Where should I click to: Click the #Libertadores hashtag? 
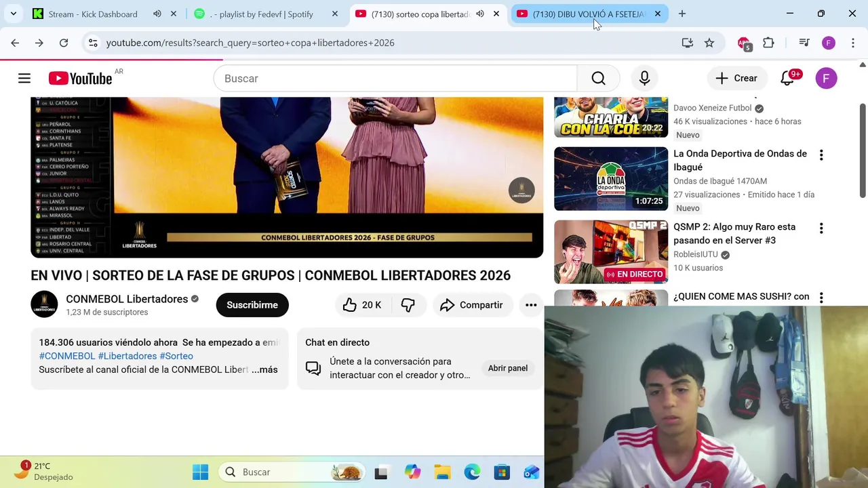pyautogui.click(x=127, y=356)
